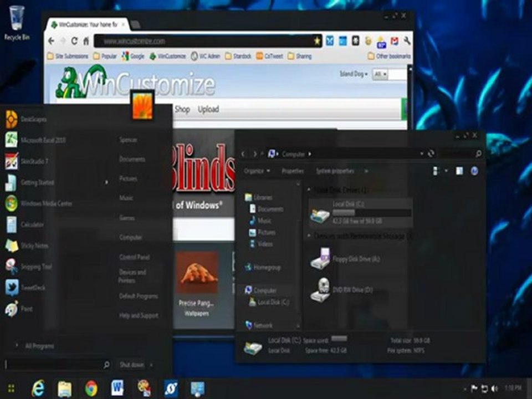Click the Shop menu on WinCustomize
This screenshot has height=399, width=532.
[182, 109]
